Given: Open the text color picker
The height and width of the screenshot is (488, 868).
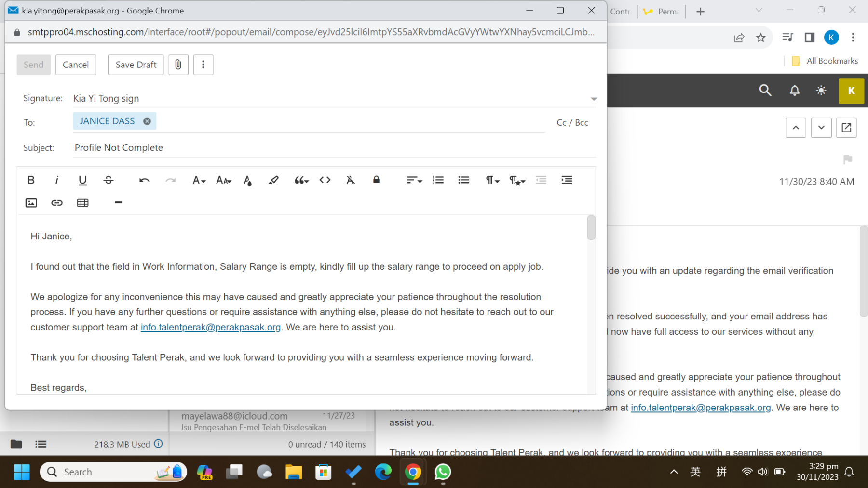Looking at the screenshot, I should (248, 180).
